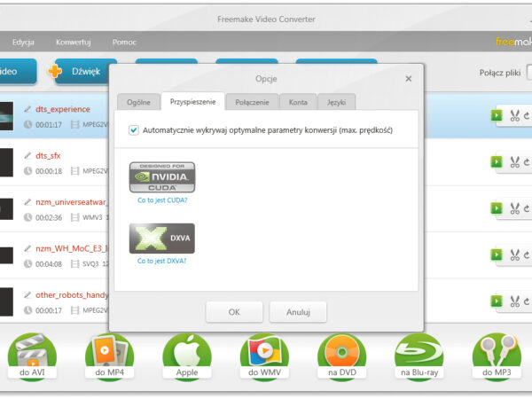Toggle automatic optimal conversion parameters checkbox
The width and height of the screenshot is (532, 399).
[x=134, y=130]
